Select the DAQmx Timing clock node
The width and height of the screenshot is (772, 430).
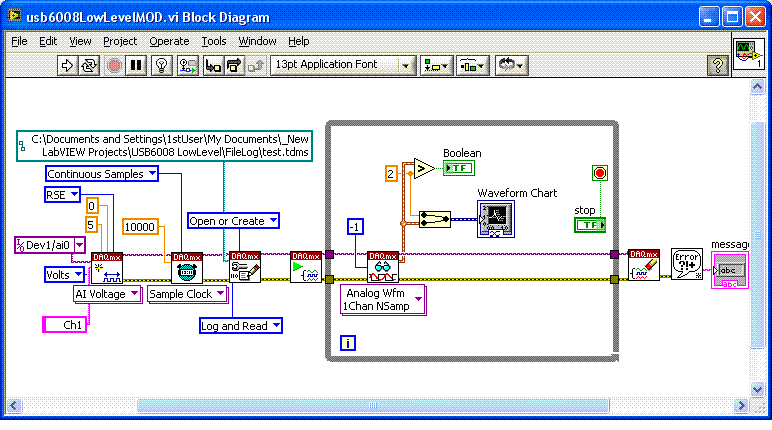click(187, 268)
